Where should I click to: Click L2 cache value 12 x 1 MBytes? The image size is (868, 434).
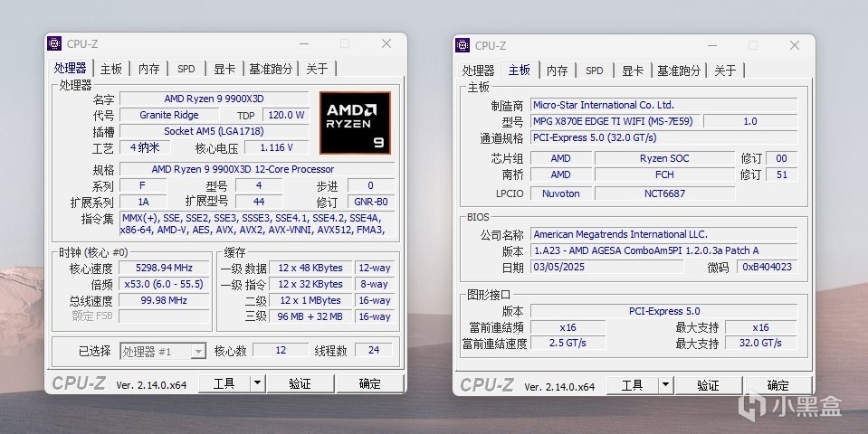tap(310, 300)
